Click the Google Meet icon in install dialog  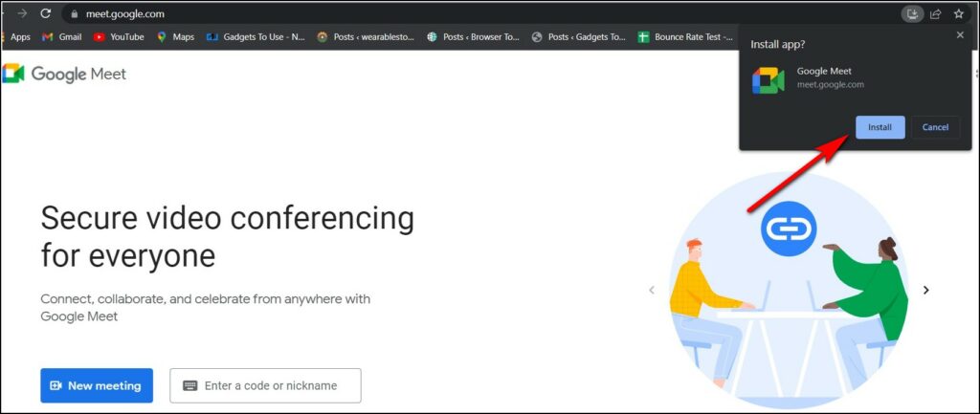(768, 80)
